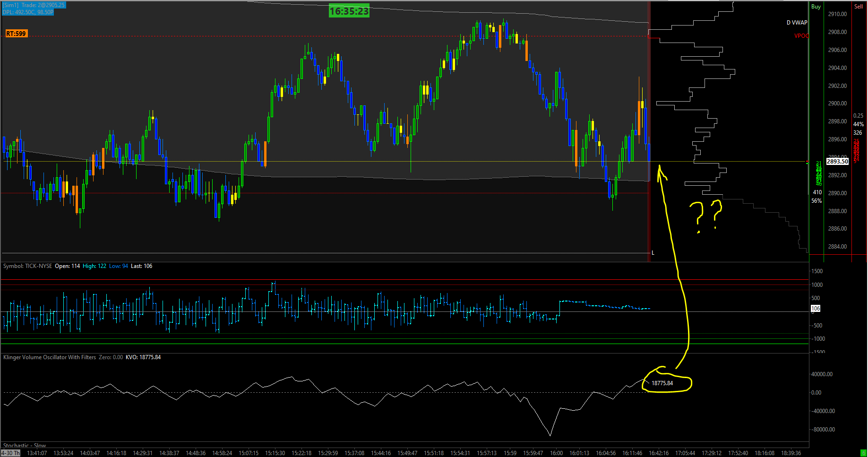Click the Symbol: TICK-NYSE study header
This screenshot has width=868, height=457.
(x=27, y=266)
